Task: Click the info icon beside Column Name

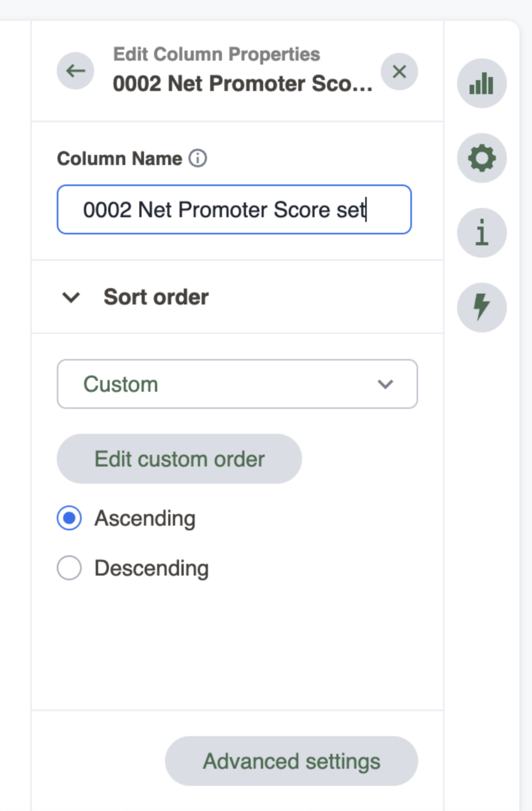Action: (x=198, y=158)
